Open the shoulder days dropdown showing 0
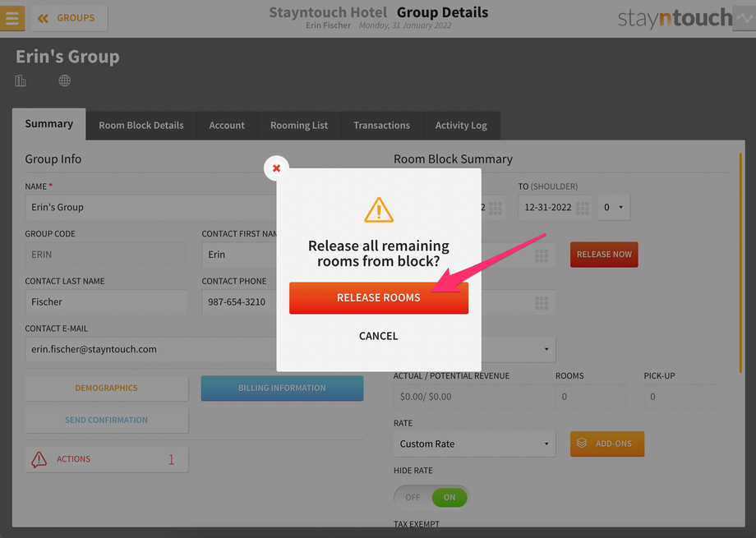Image resolution: width=756 pixels, height=538 pixels. [613, 207]
